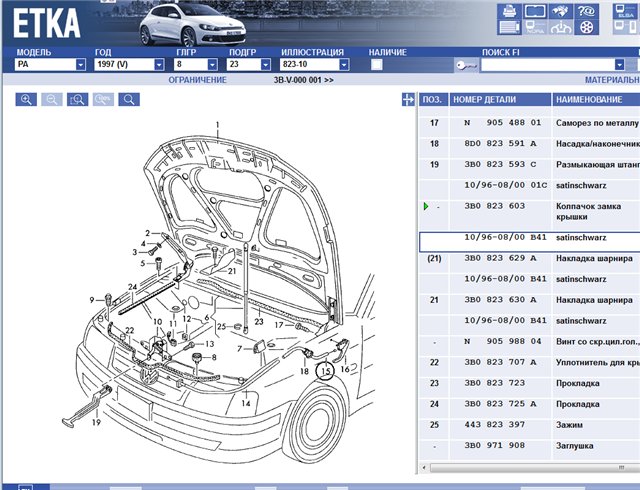Select part number 3B0 823 630 A
Viewport: 640px width, 490px height.
click(500, 300)
